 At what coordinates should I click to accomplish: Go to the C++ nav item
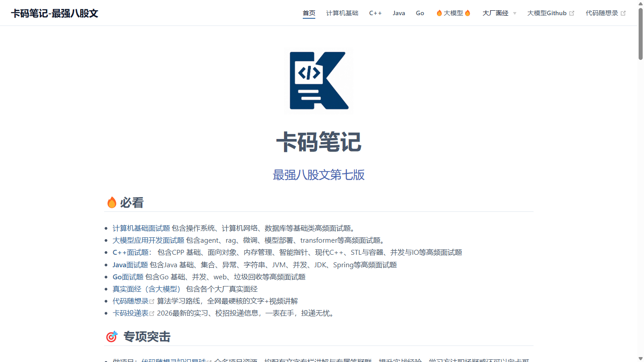coord(375,13)
